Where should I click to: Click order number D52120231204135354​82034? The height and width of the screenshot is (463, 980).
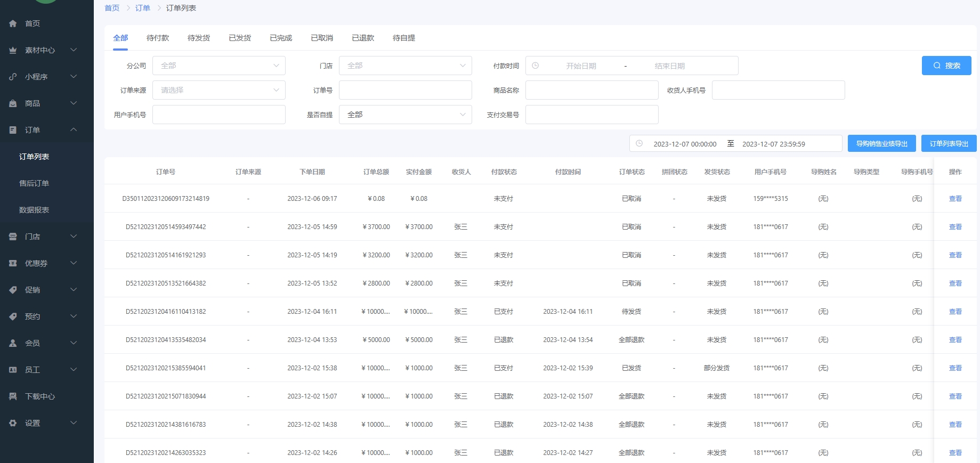tap(166, 340)
